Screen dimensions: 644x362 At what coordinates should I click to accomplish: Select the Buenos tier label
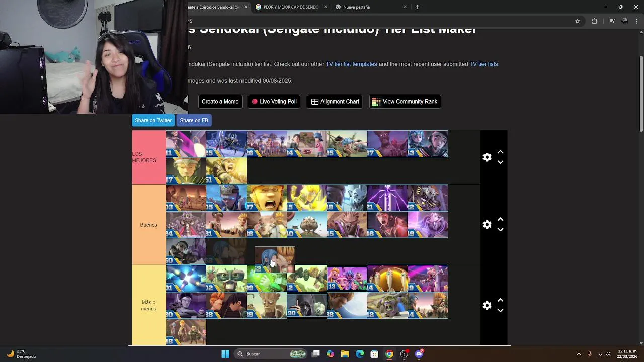tap(148, 225)
